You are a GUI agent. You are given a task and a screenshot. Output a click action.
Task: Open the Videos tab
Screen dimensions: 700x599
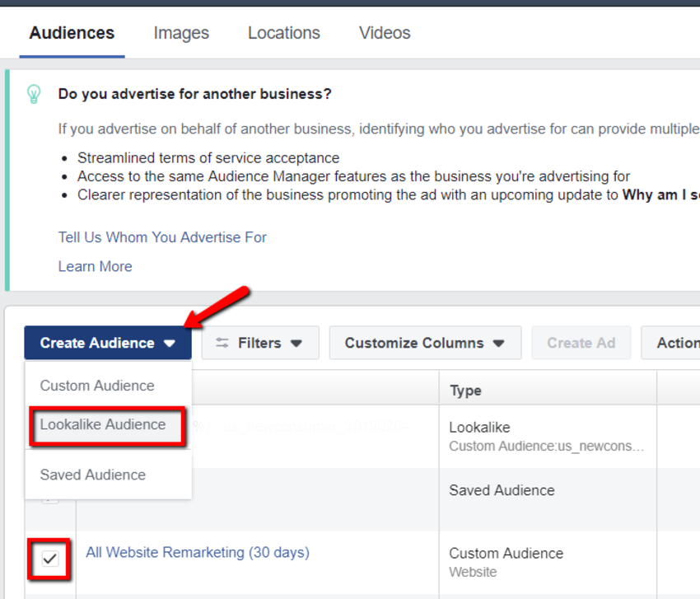[x=385, y=33]
